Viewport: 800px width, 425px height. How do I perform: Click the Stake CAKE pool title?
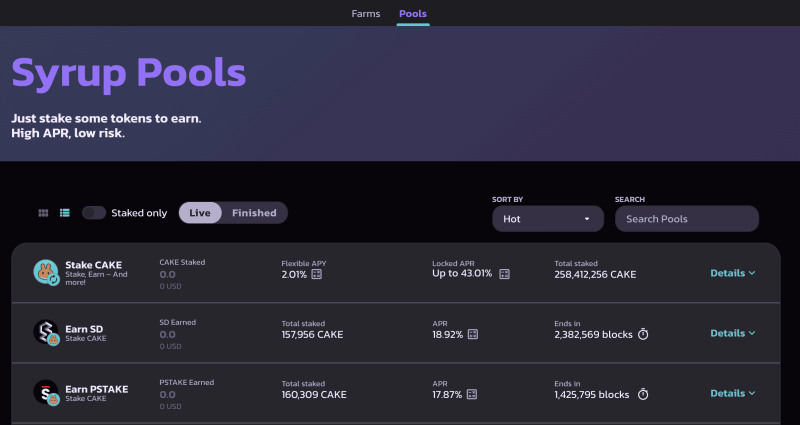click(x=93, y=265)
